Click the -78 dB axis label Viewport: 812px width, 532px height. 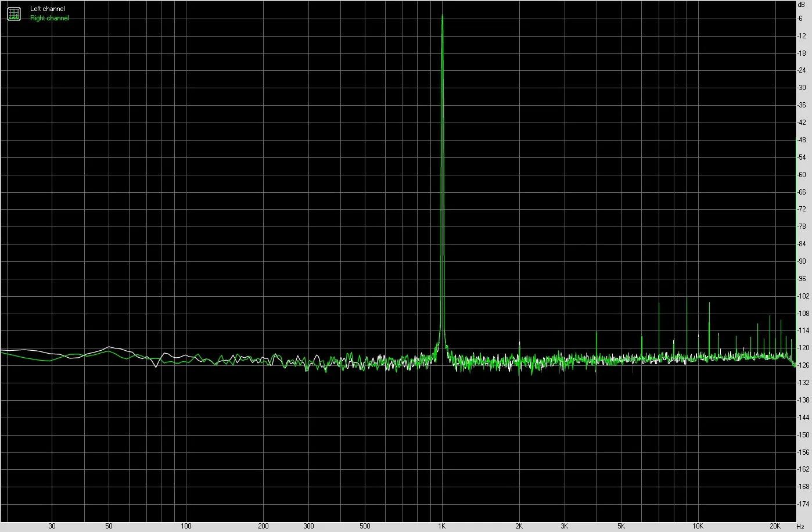[802, 227]
